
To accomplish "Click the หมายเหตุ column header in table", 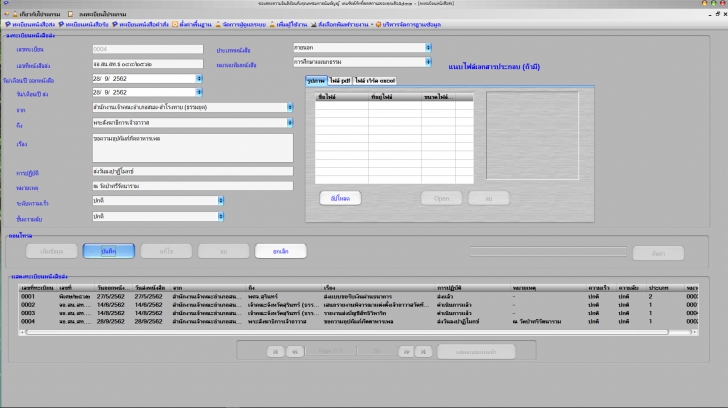I will tap(548, 288).
